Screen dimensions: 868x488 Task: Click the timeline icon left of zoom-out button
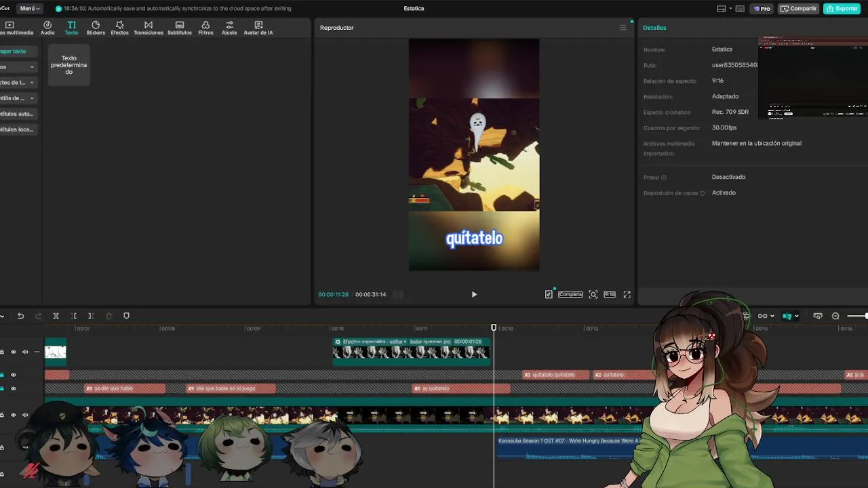[818, 316]
